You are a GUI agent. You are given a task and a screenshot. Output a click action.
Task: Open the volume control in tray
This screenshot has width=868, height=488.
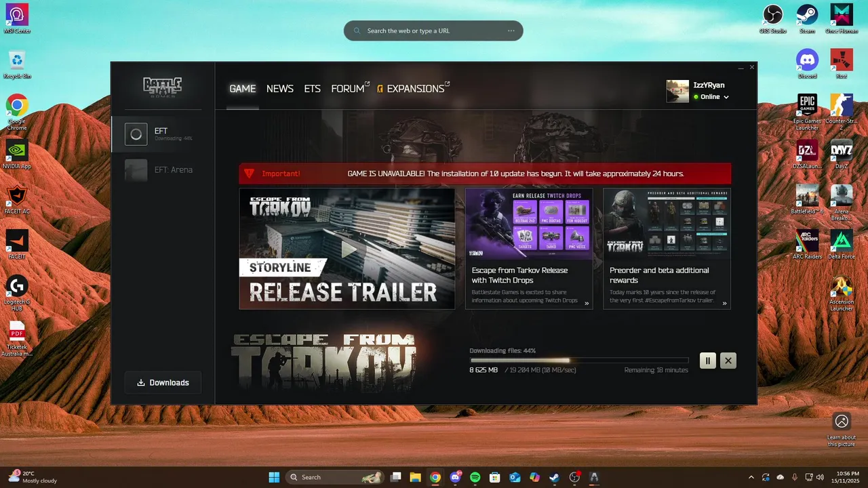(820, 477)
